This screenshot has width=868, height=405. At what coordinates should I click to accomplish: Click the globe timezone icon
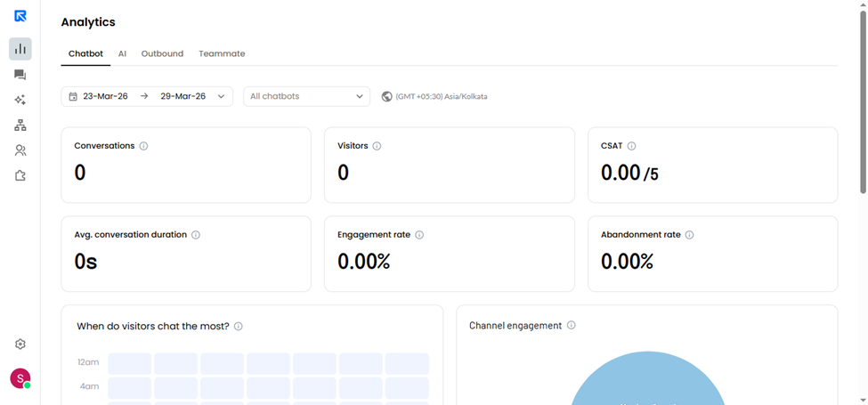[387, 96]
